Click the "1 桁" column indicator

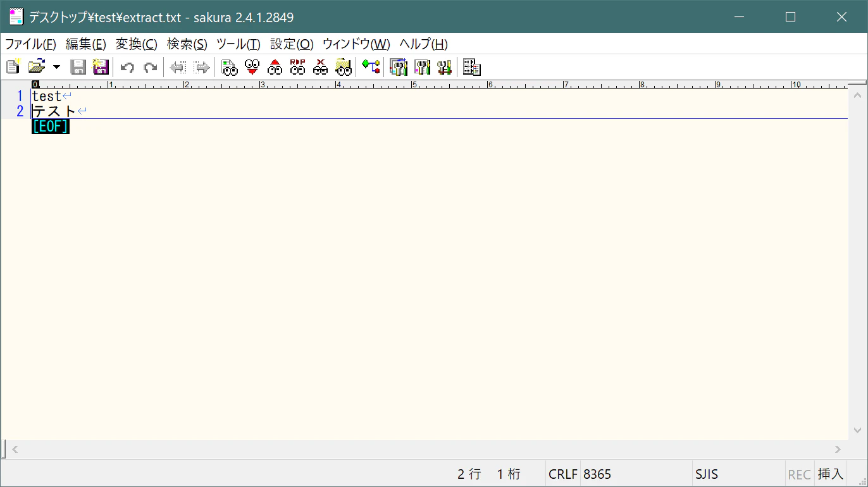tap(509, 474)
